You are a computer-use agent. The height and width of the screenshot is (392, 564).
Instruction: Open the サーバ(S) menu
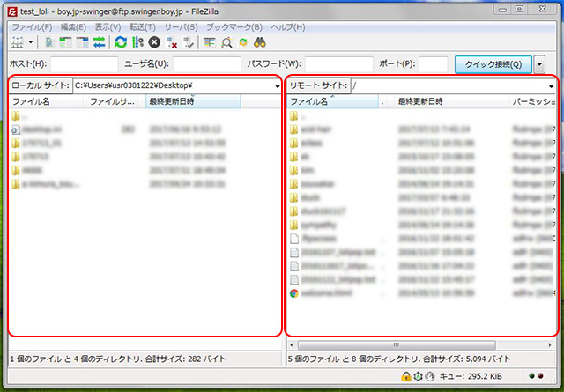(x=181, y=27)
